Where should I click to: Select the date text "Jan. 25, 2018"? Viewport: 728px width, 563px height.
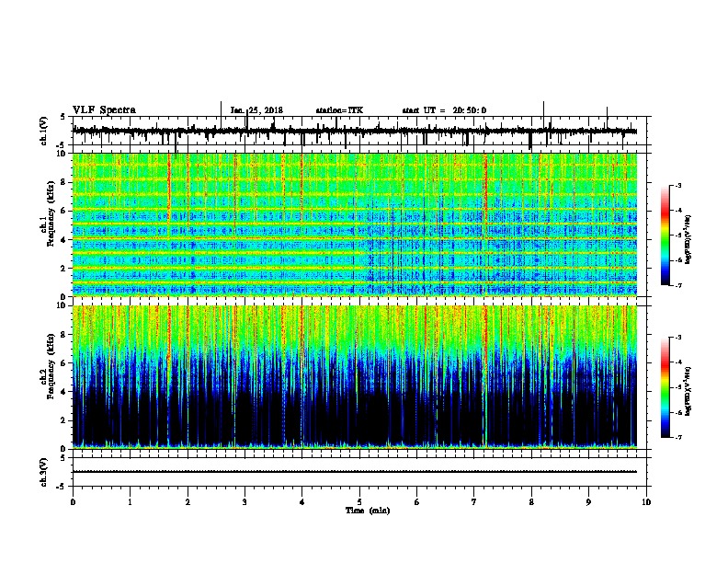(x=256, y=110)
